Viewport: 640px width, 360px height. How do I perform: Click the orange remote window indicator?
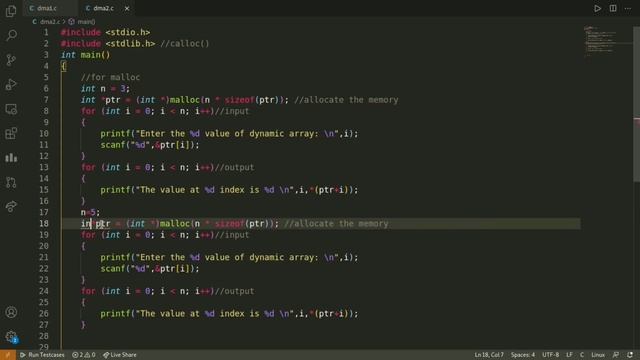pos(8,355)
